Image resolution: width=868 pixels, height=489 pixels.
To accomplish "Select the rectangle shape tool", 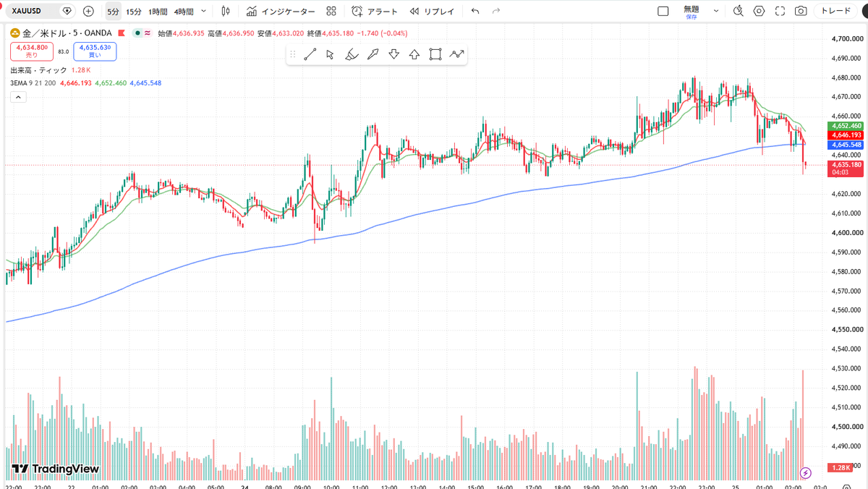I will coord(435,54).
